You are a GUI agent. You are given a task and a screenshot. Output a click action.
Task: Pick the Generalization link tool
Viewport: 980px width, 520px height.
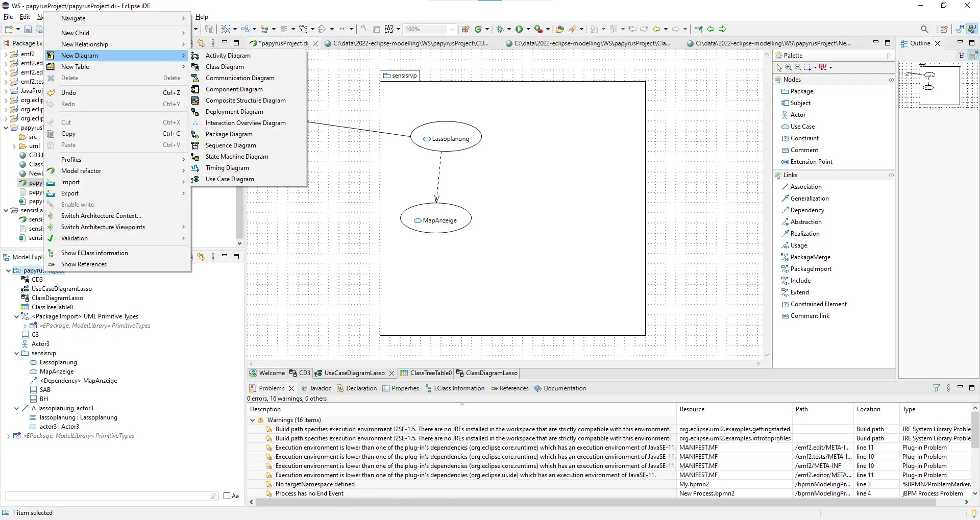pyautogui.click(x=809, y=199)
